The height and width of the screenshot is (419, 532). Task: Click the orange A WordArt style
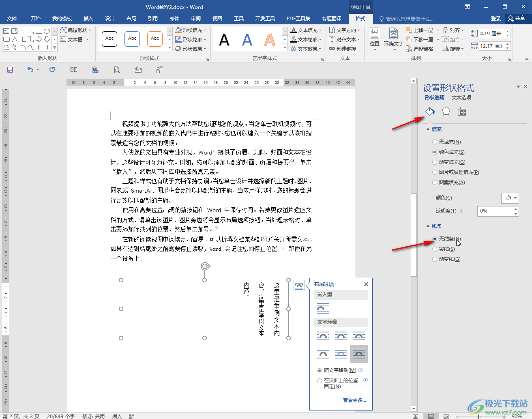point(270,40)
